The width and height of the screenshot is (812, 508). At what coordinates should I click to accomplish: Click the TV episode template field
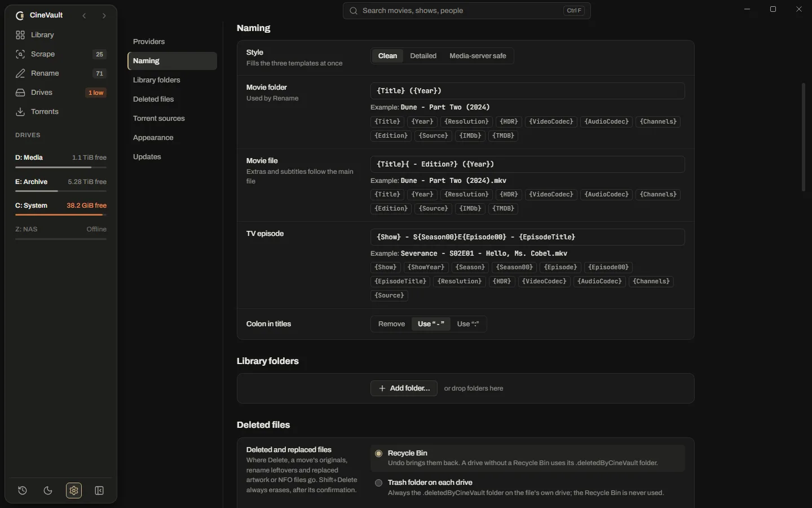[x=528, y=237]
